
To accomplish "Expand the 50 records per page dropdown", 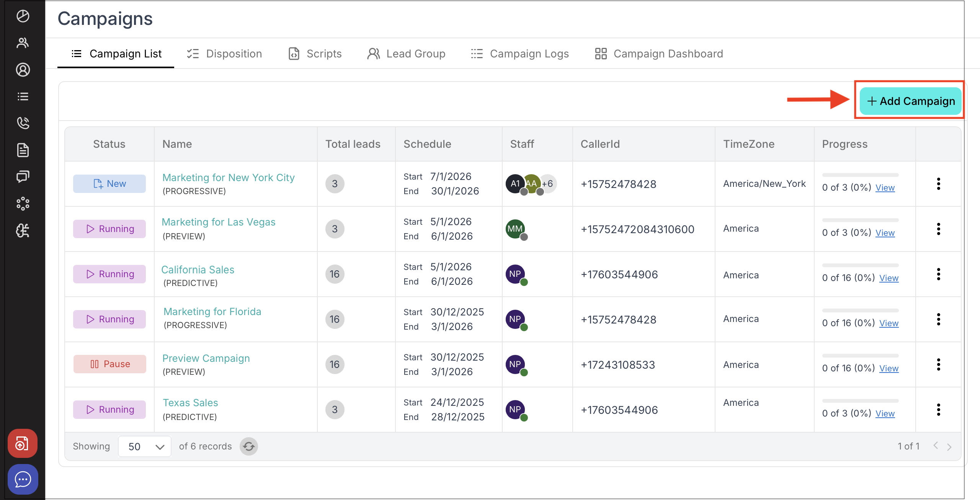I will coord(145,446).
